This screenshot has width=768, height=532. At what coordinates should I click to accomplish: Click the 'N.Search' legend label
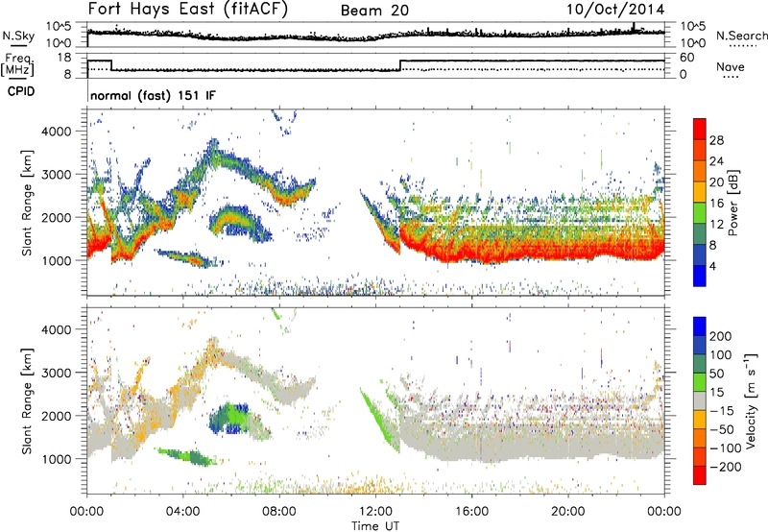(741, 36)
